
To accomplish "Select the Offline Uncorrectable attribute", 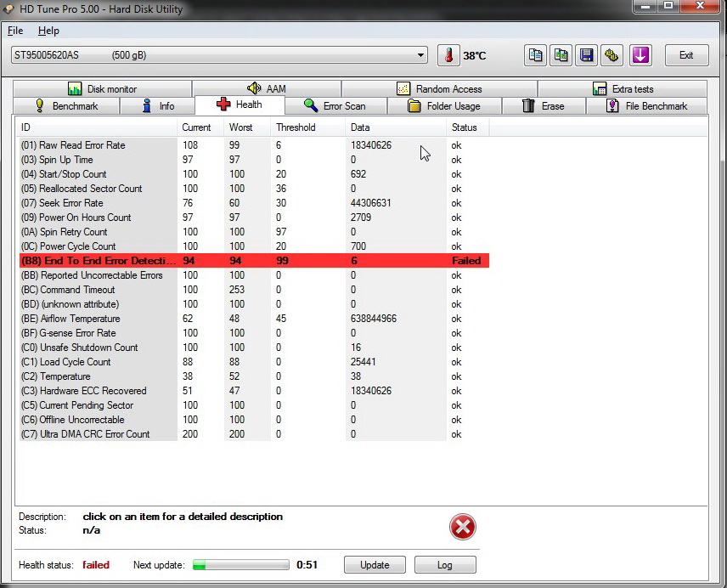I will tap(254, 420).
